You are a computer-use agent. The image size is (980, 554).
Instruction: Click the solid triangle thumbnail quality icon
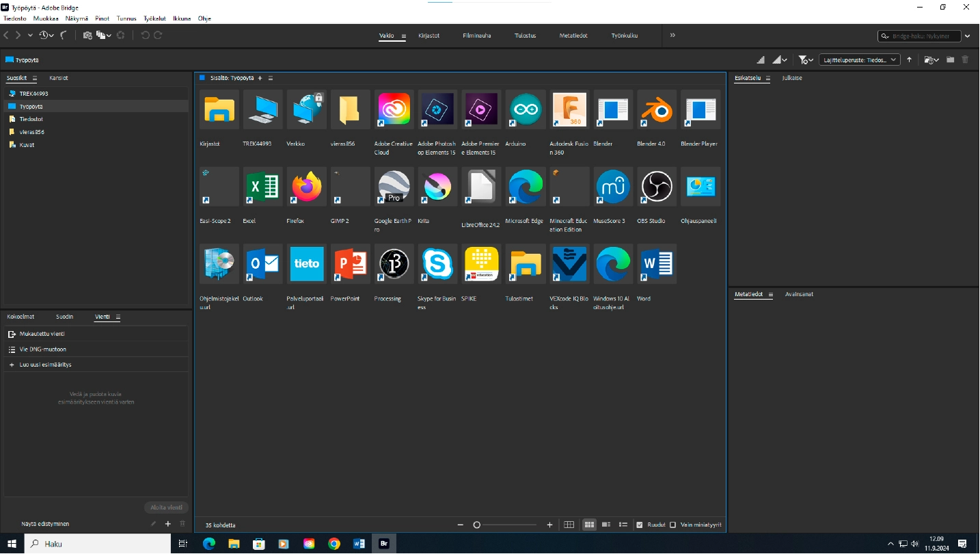(761, 60)
